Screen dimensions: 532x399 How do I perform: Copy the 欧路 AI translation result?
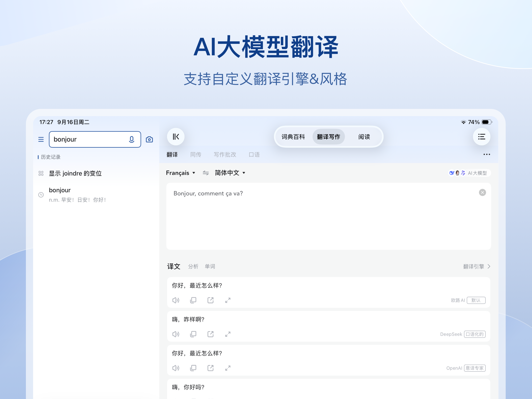click(193, 300)
